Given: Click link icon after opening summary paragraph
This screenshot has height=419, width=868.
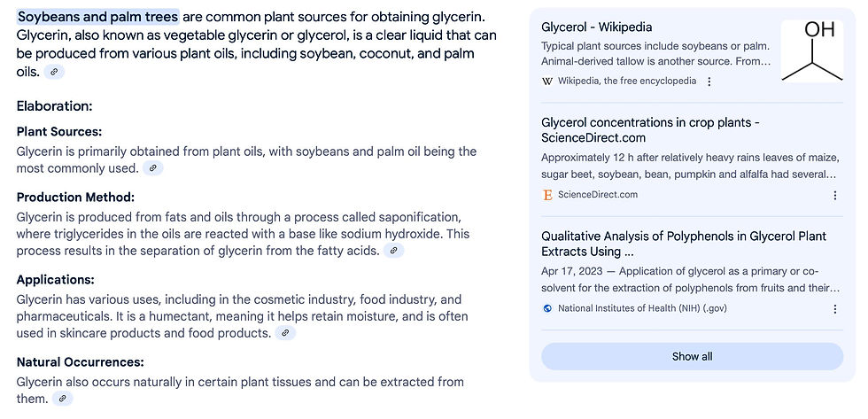Looking at the screenshot, I should pos(54,72).
